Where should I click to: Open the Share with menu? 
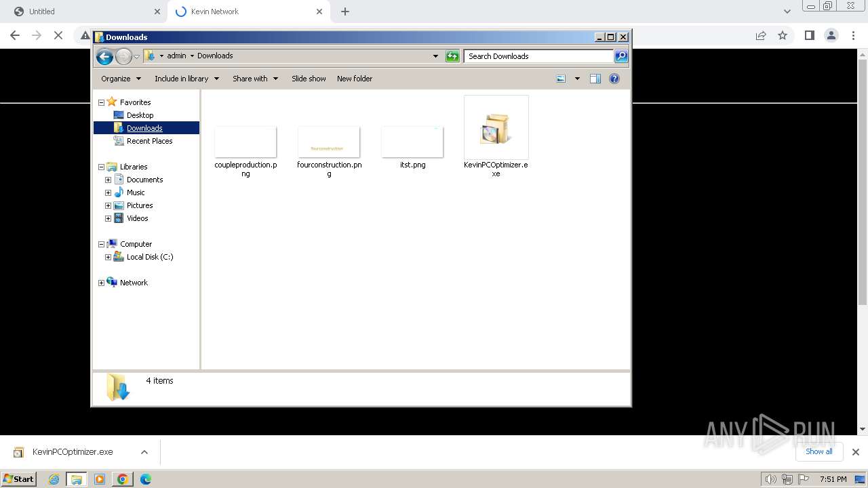[255, 79]
